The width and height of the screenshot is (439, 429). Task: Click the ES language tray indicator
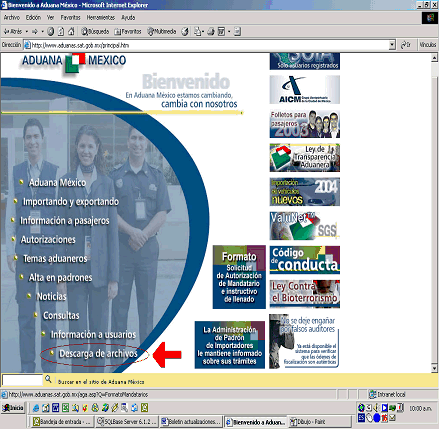(361, 418)
